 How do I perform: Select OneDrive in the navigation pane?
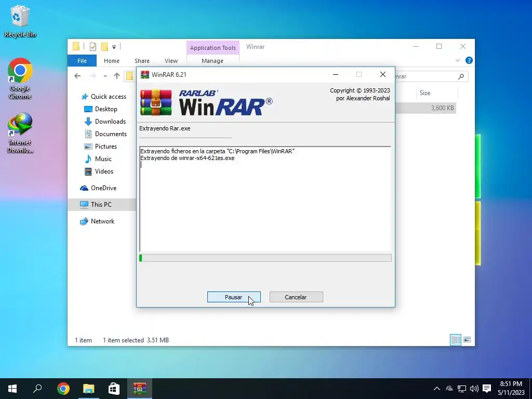[98, 188]
